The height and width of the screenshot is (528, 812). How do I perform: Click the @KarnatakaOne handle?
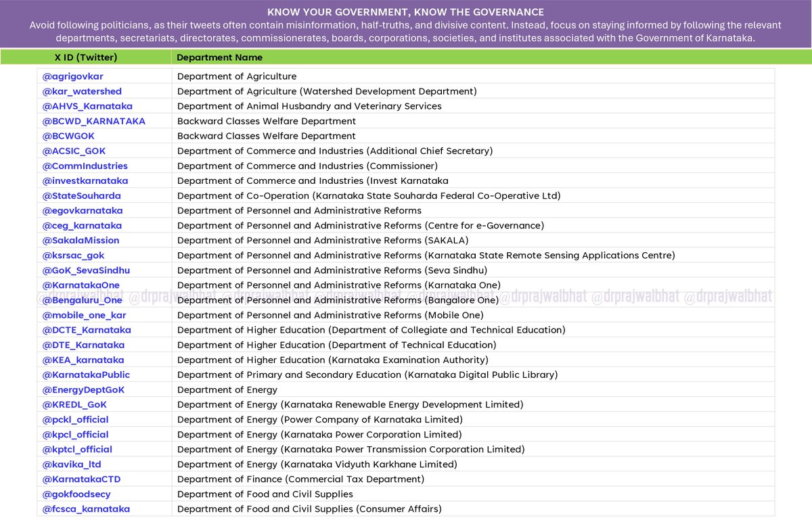81,285
